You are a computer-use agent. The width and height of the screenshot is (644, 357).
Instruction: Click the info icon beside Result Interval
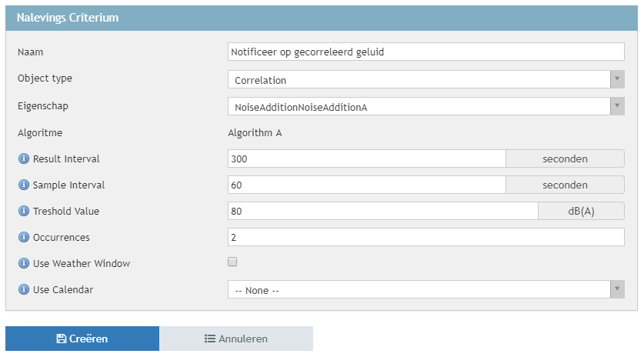[x=23, y=159]
